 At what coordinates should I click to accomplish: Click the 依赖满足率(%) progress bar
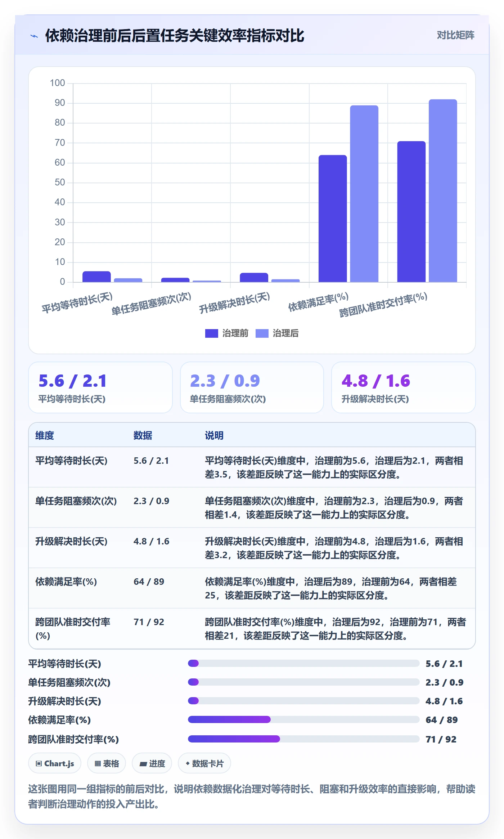pos(304,719)
